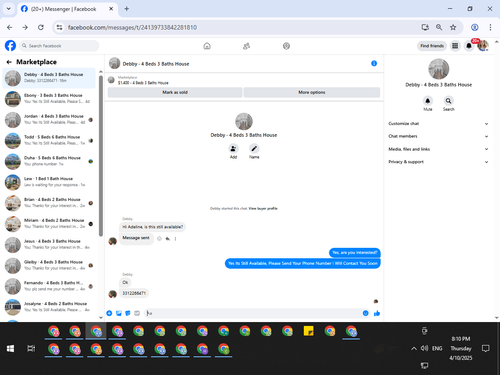Open Windows notification center
This screenshot has width=500, height=375.
[486, 348]
